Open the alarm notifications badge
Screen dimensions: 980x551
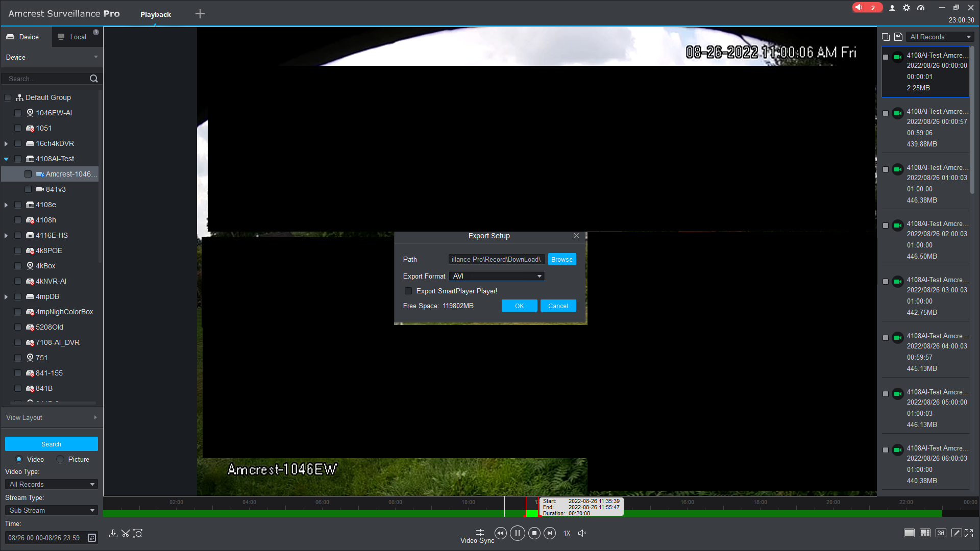[867, 8]
